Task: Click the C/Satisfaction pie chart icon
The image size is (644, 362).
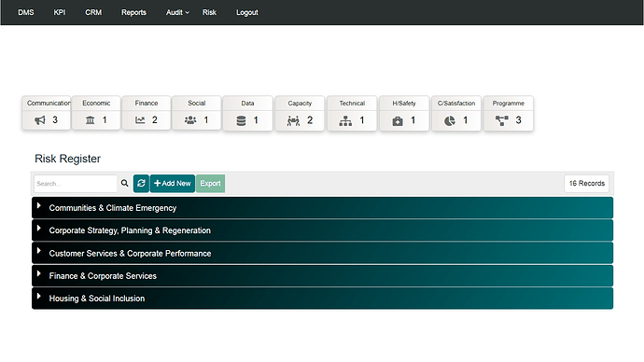Action: [x=450, y=120]
